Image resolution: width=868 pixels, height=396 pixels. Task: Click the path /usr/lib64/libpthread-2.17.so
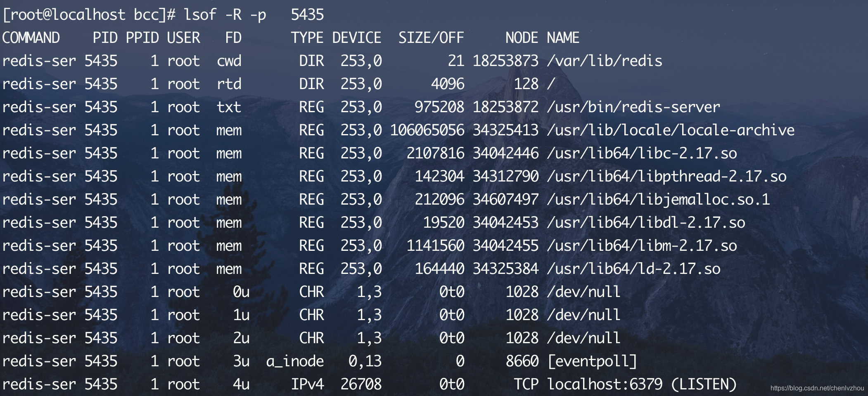667,177
